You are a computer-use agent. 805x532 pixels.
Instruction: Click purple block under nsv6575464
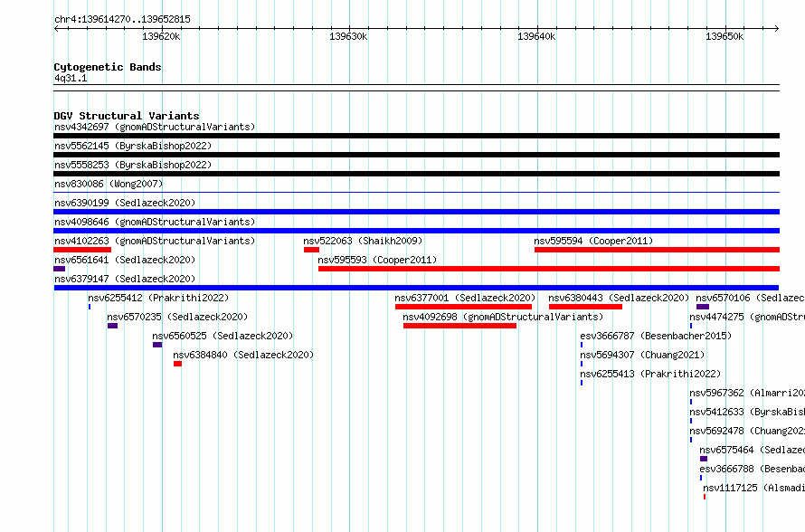coord(704,459)
